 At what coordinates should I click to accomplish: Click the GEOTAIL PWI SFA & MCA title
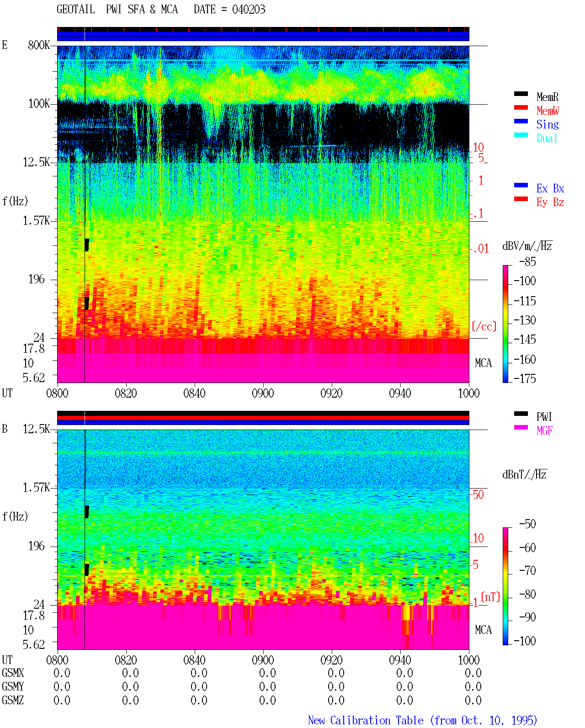[117, 10]
